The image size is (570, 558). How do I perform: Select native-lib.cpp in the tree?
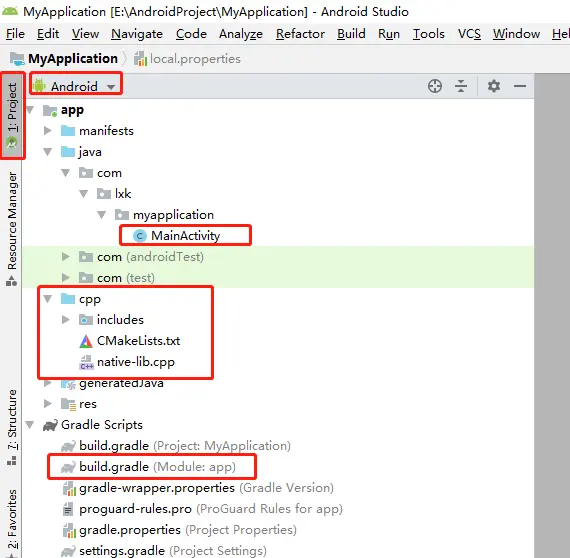(x=127, y=362)
